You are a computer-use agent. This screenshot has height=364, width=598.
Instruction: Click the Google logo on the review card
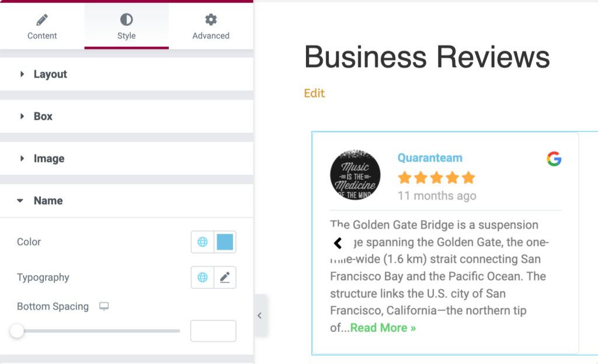coord(554,159)
